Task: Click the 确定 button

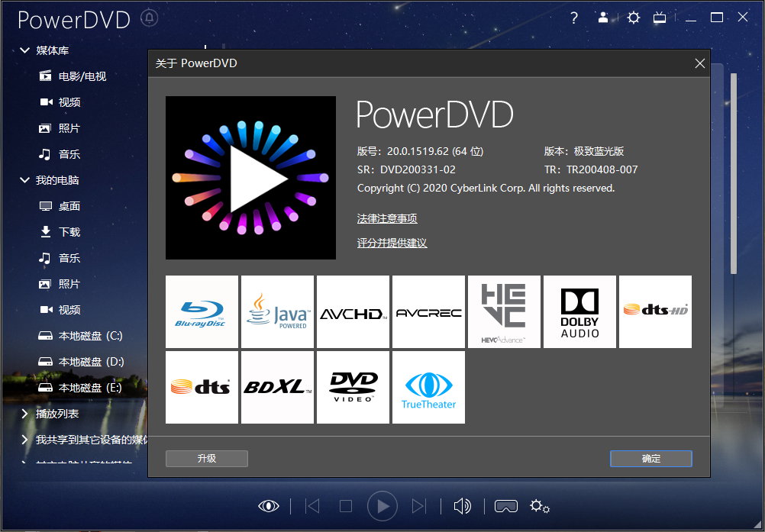Action: pyautogui.click(x=650, y=459)
